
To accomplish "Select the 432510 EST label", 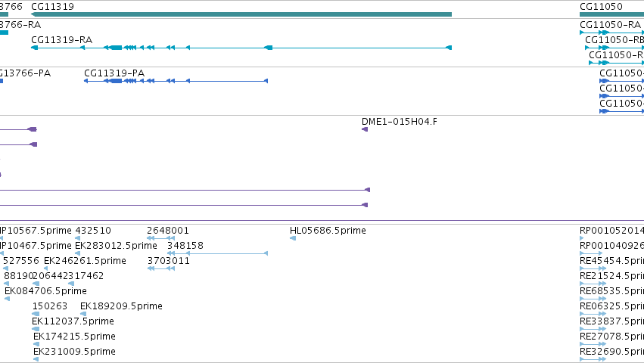I will [93, 231].
